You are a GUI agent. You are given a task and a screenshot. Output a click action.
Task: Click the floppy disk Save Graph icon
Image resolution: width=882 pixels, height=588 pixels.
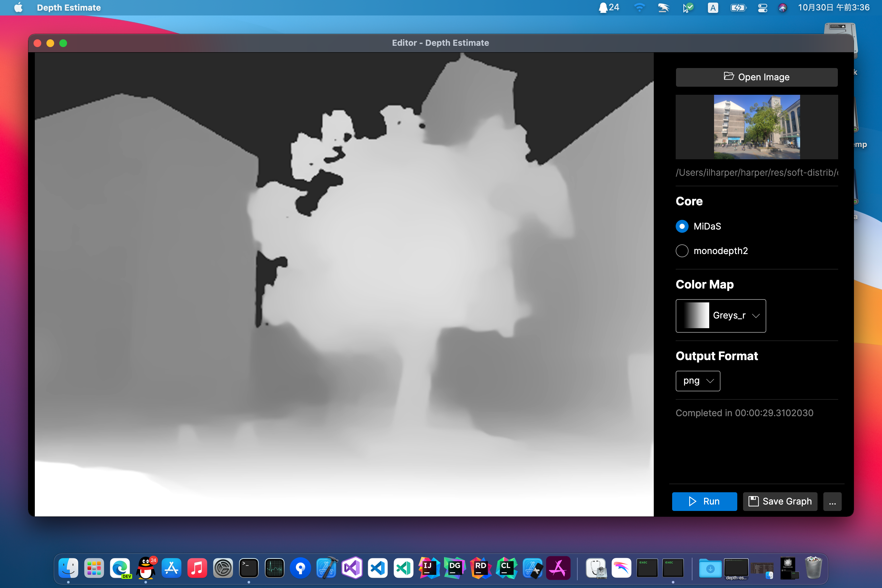pyautogui.click(x=753, y=501)
